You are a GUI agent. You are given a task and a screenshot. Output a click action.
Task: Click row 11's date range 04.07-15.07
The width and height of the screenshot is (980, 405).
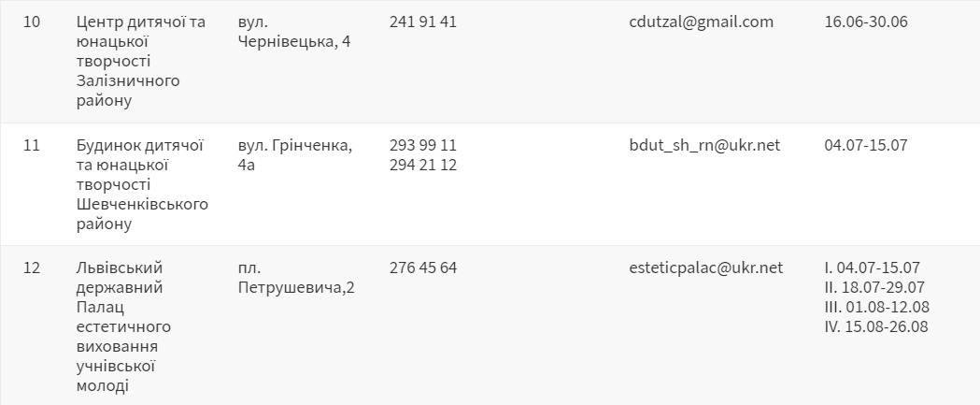pyautogui.click(x=866, y=145)
